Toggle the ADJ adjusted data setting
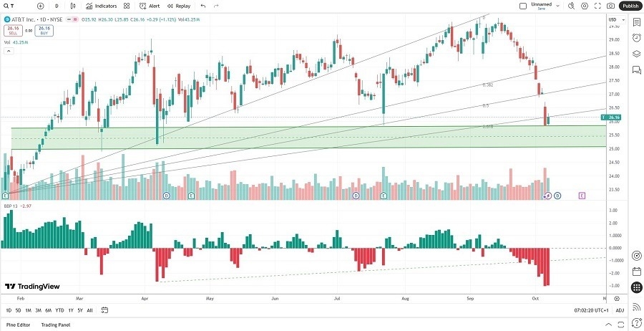Screen dimensions: 644x331 click(x=619, y=310)
